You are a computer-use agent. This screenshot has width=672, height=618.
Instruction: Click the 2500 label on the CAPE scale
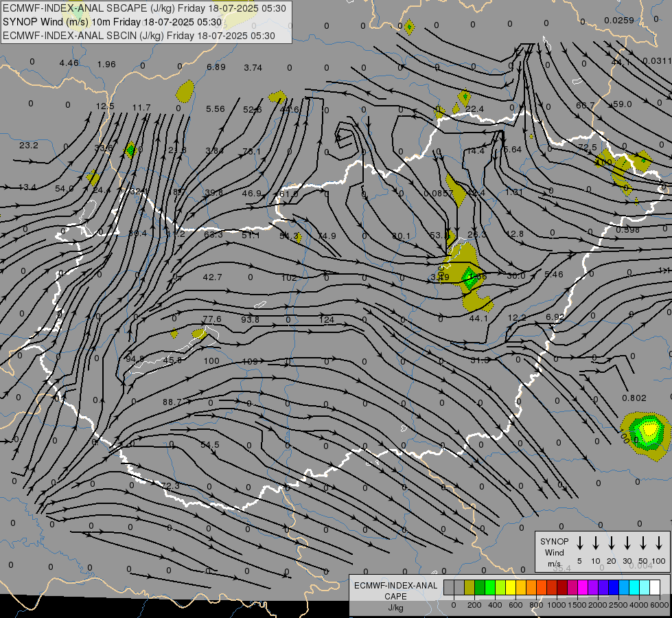(x=618, y=605)
